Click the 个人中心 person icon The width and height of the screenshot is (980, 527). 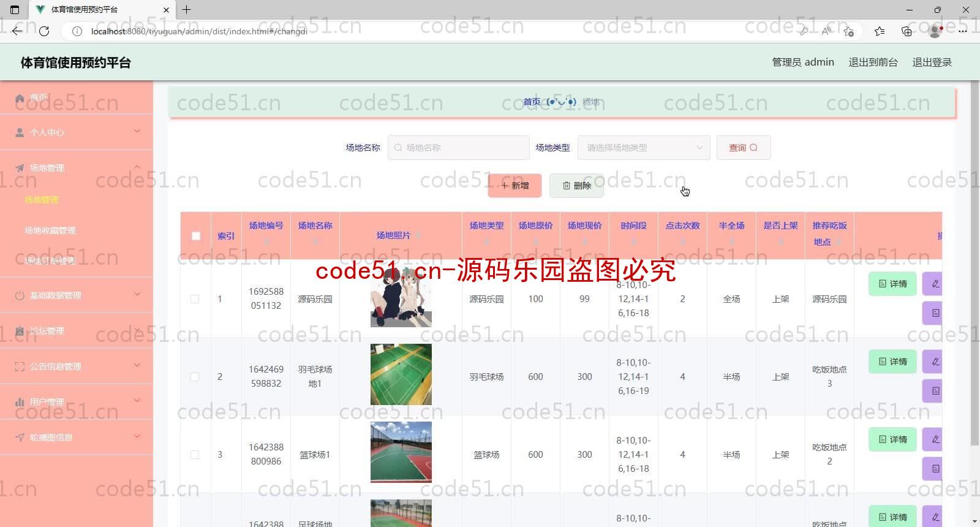pos(20,132)
